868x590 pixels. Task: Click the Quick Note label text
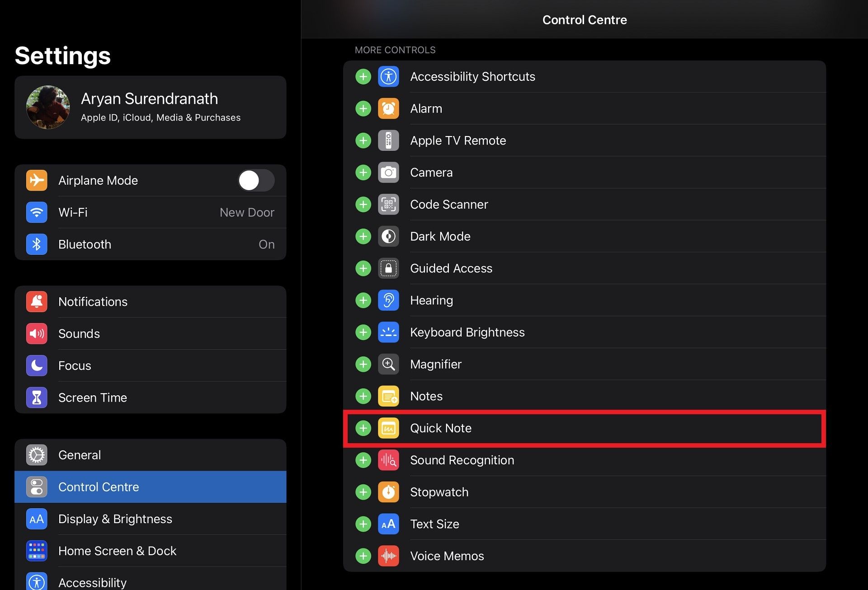point(441,428)
